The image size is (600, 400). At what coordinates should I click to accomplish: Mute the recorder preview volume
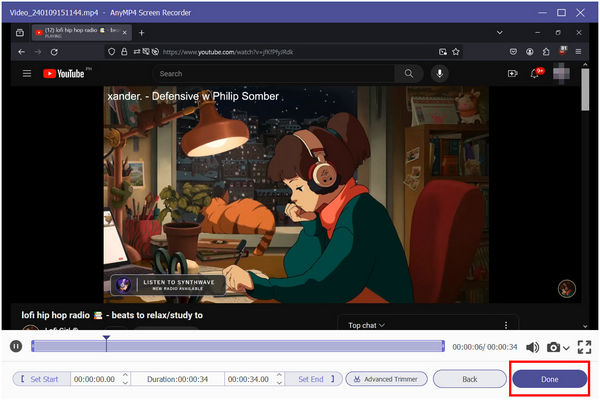[532, 347]
